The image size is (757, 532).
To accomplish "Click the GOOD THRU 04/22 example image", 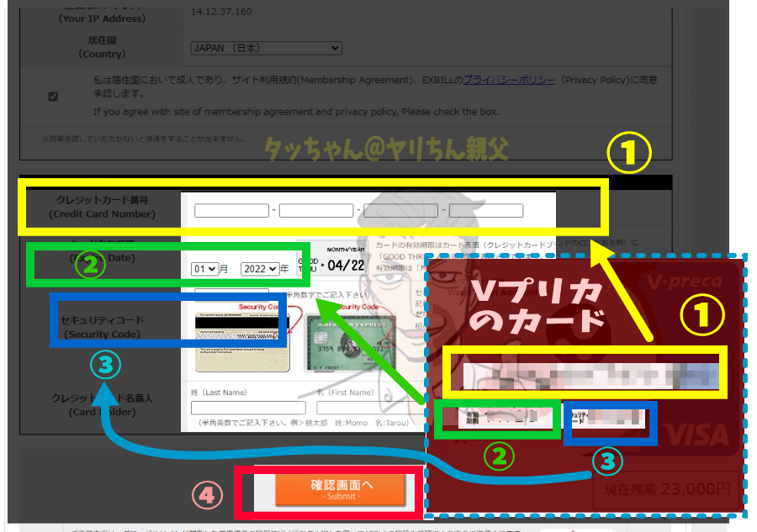I will (x=331, y=261).
